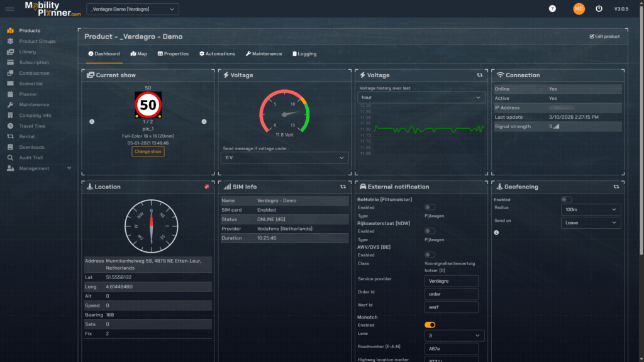Click the Change show button
This screenshot has width=644, height=362.
(148, 151)
